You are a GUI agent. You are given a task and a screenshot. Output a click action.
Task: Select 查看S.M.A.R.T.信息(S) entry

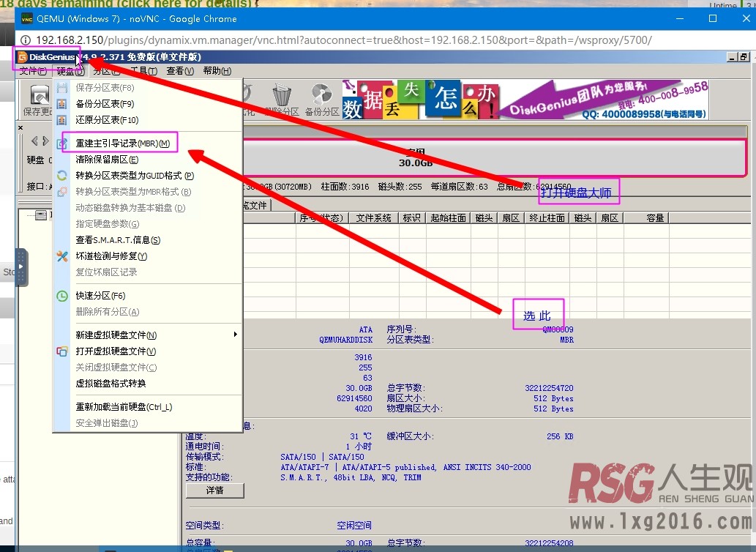tap(148, 240)
